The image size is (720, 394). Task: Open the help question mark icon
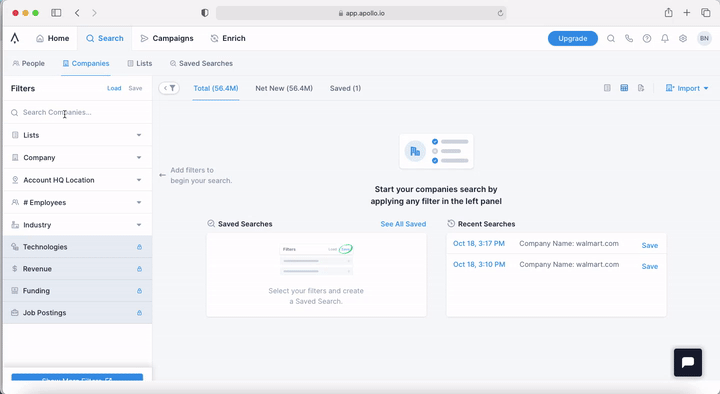[647, 39]
